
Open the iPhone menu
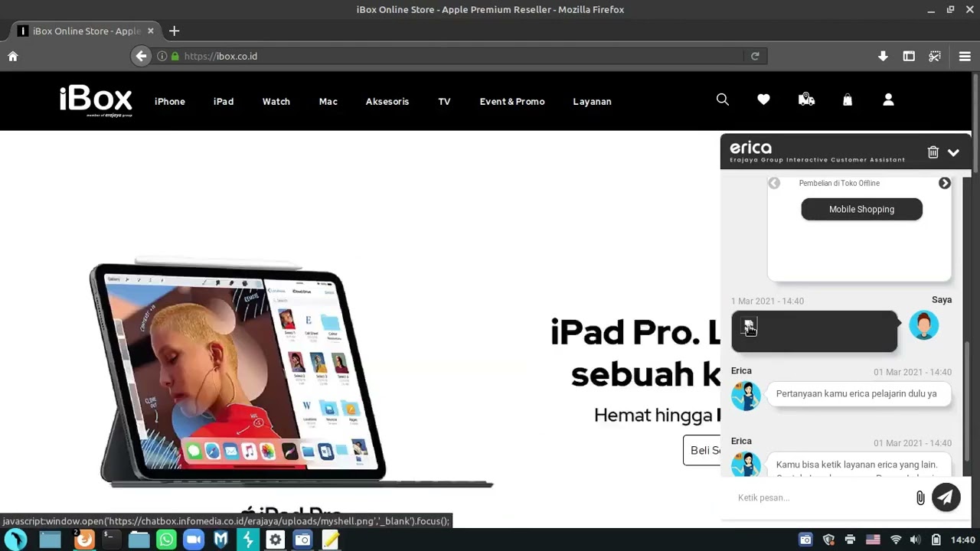(170, 101)
